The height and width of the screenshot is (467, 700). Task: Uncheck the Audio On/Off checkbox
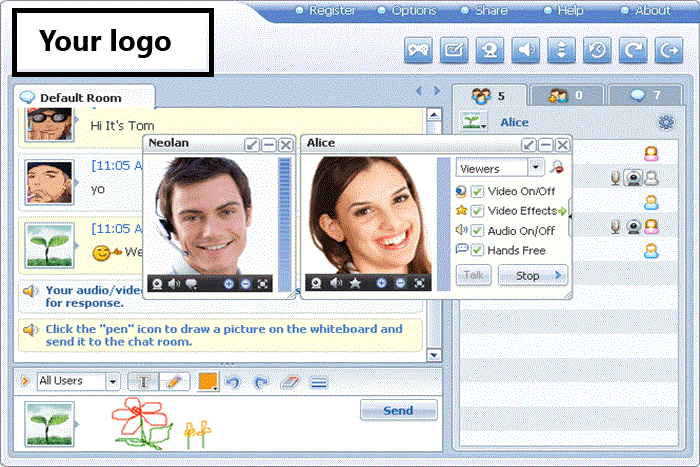point(478,230)
